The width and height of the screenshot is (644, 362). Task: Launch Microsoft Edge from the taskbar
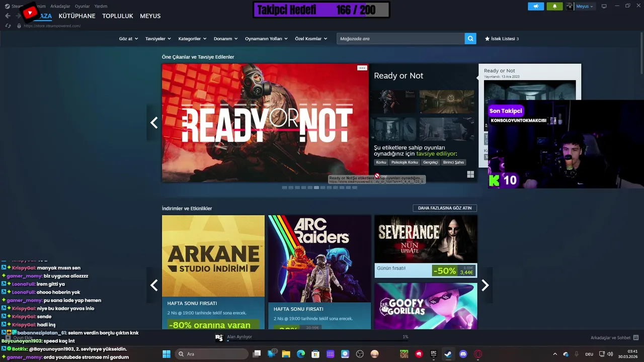301,354
